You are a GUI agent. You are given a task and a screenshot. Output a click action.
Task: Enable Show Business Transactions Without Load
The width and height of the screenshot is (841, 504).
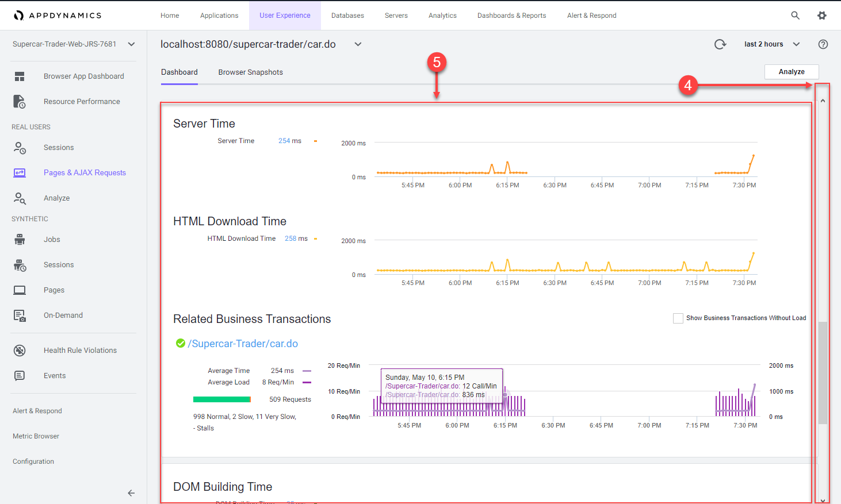point(678,318)
